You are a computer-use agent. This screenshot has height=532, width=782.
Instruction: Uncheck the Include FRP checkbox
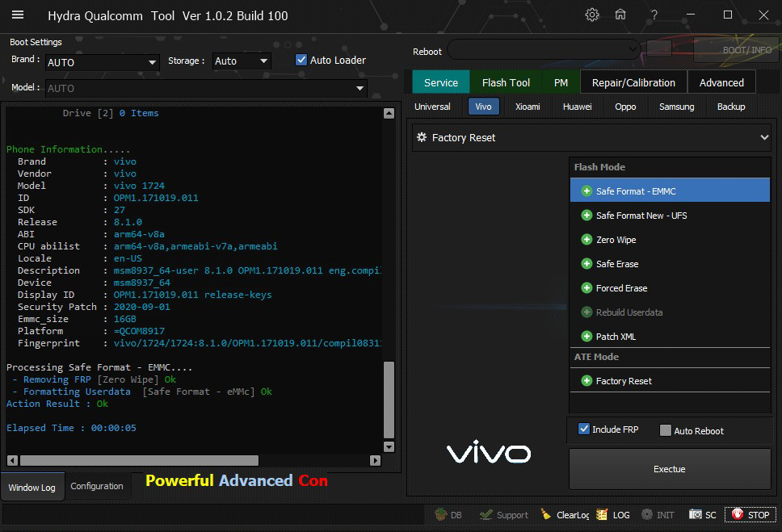click(584, 429)
